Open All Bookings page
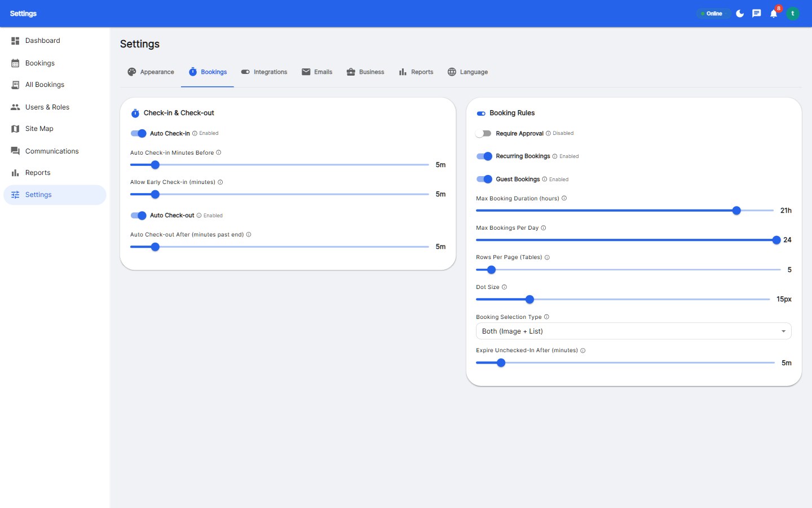Screen dimensions: 812x508 click(55, 85)
